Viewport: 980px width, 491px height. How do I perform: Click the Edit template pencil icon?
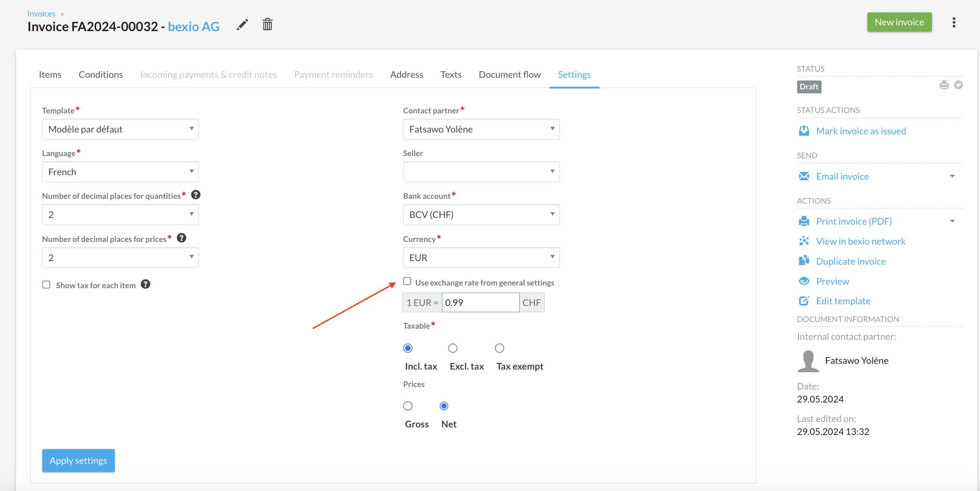(x=804, y=301)
